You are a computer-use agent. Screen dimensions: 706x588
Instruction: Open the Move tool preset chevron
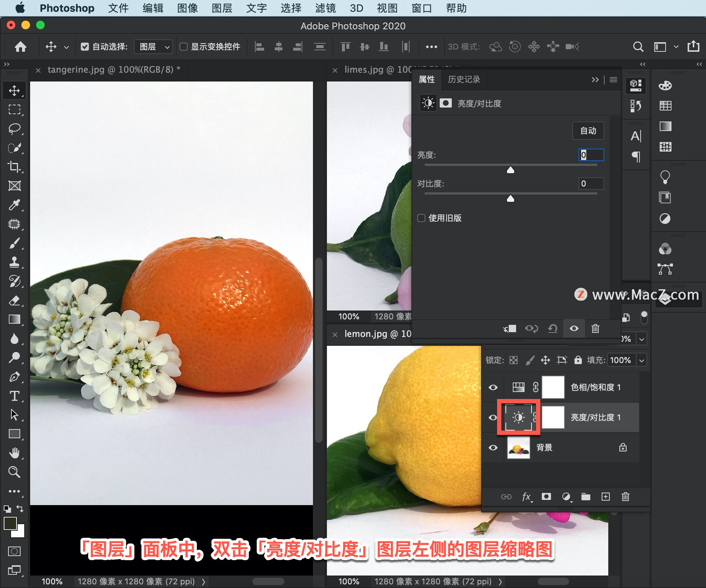tap(67, 47)
